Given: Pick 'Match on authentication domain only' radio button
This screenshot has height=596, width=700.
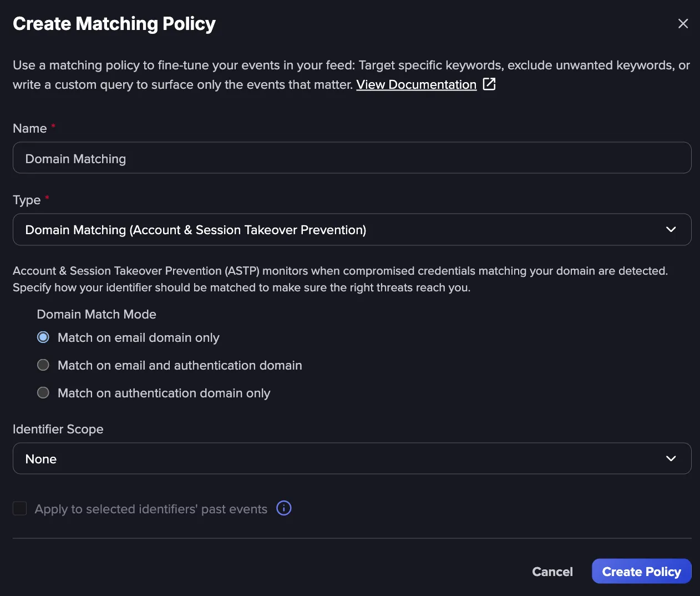Looking at the screenshot, I should tap(43, 393).
